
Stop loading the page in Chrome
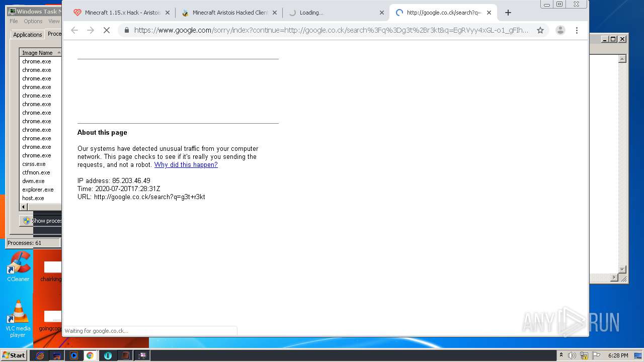(x=107, y=30)
